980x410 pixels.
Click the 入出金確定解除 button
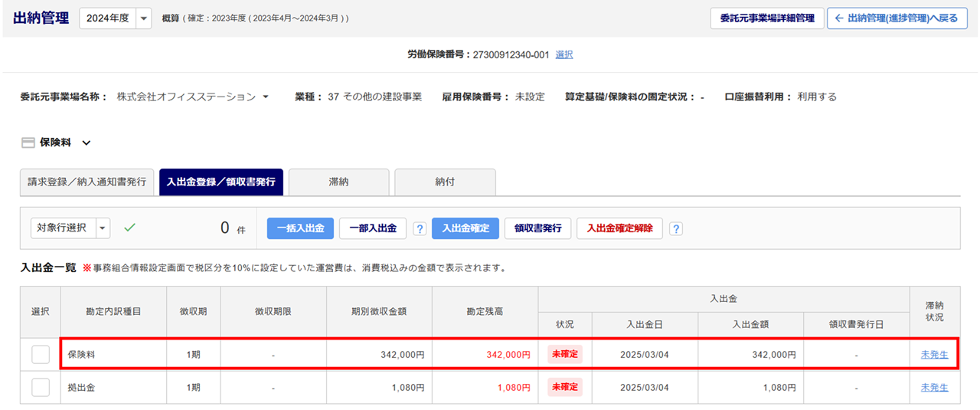[x=619, y=228]
